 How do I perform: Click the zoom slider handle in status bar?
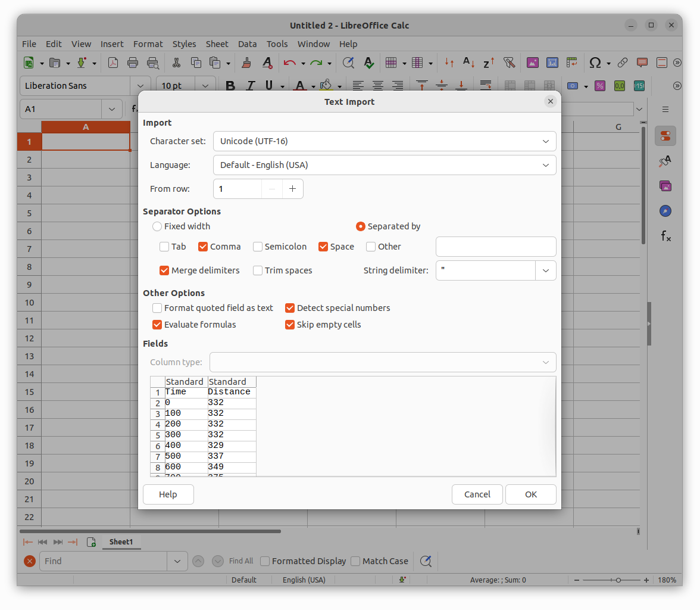click(618, 580)
